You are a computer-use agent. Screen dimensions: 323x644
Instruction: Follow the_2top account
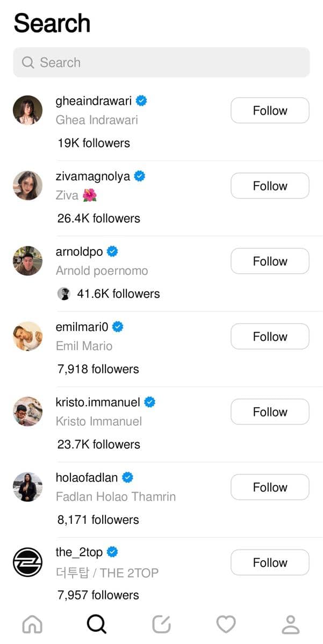tap(270, 562)
